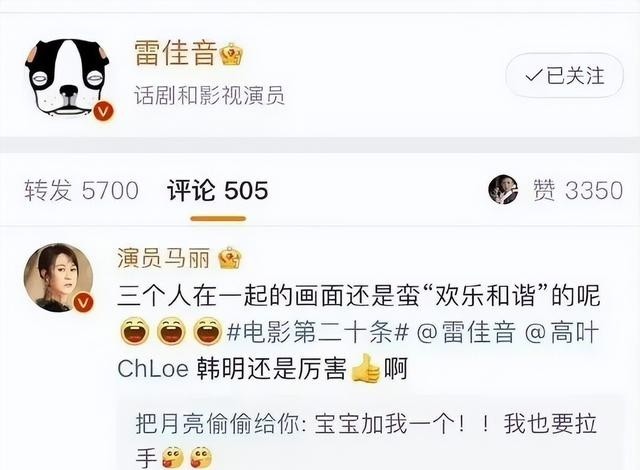Tap crown badge beside 演员马丽
Viewport: 640px width, 470px height.
pos(230,258)
